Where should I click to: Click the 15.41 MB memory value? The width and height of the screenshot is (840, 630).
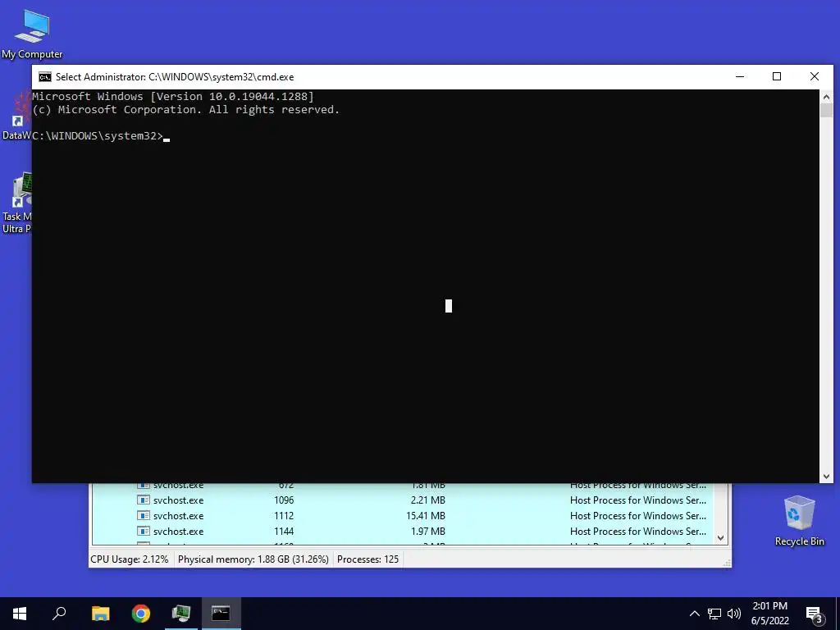426,516
